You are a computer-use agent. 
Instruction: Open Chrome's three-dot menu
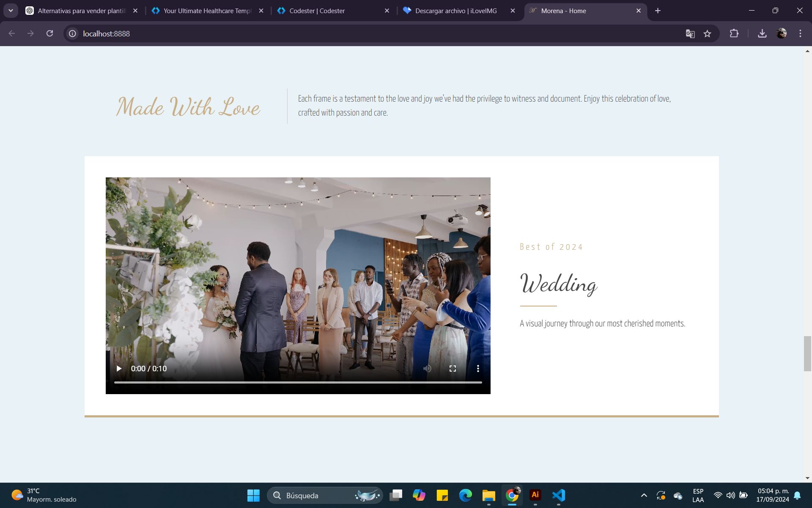click(x=800, y=33)
